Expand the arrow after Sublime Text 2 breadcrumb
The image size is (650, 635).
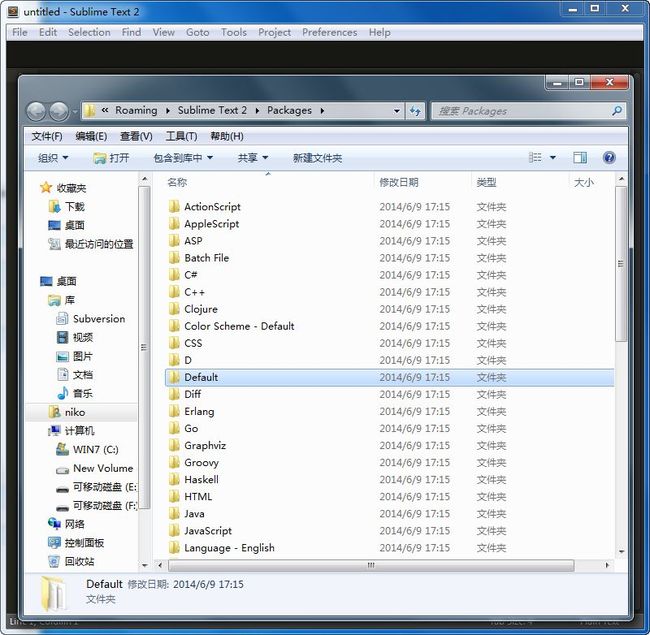257,111
